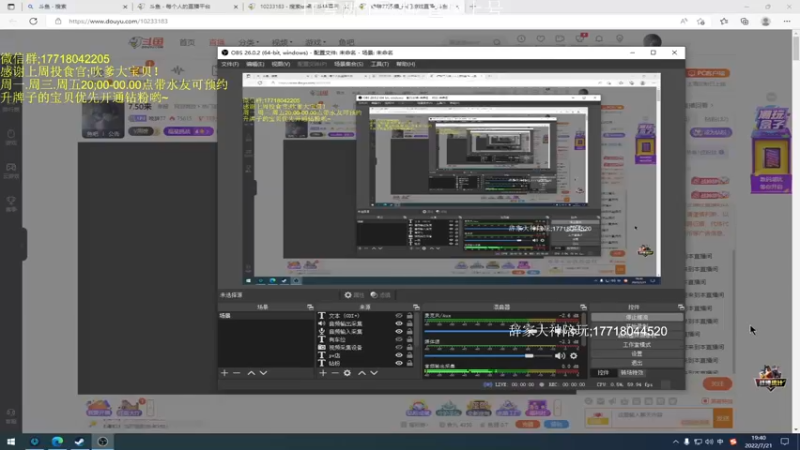Open Windows Start menu
The image size is (800, 450).
(11, 441)
